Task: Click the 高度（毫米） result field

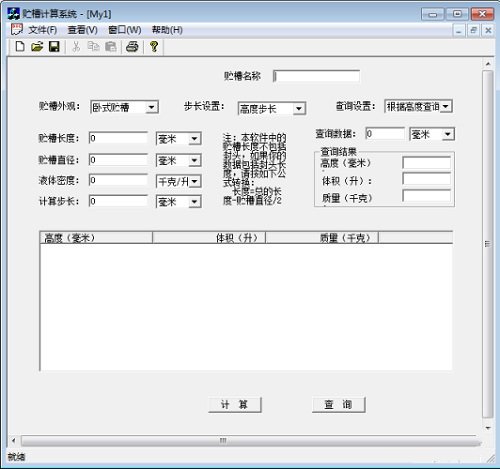Action: point(427,163)
